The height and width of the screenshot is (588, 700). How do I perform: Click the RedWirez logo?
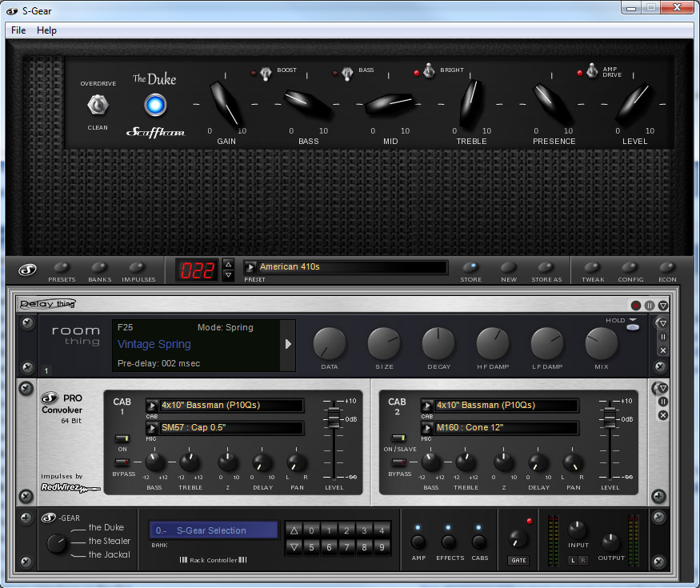coord(70,487)
